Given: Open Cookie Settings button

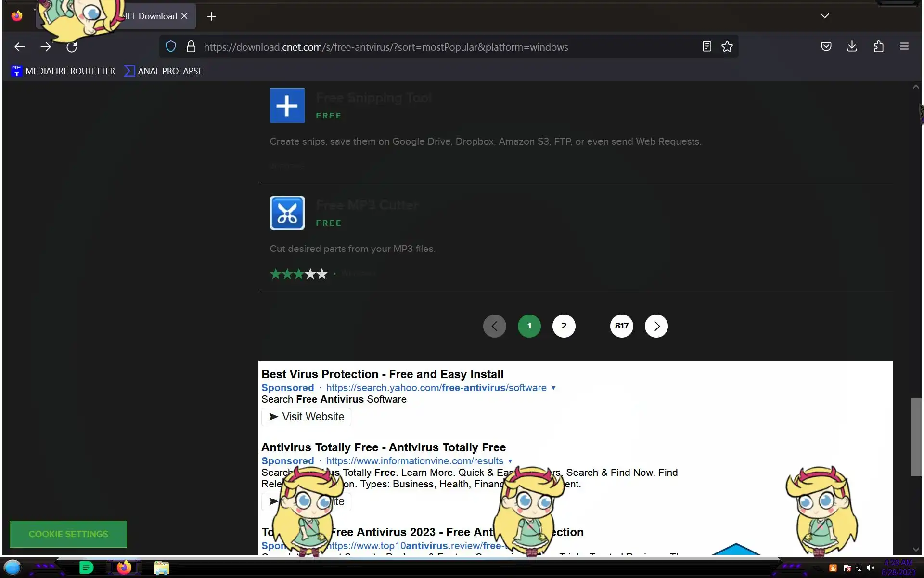Looking at the screenshot, I should [68, 534].
